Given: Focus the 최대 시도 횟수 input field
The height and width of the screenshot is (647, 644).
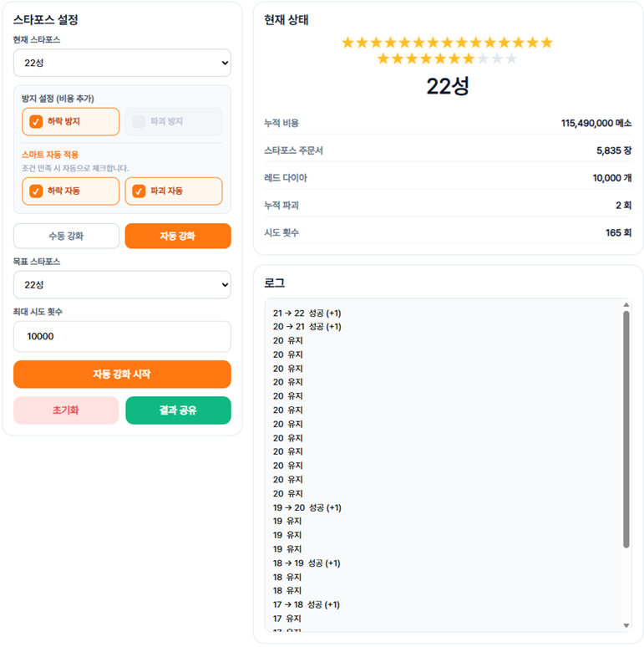Looking at the screenshot, I should point(122,336).
